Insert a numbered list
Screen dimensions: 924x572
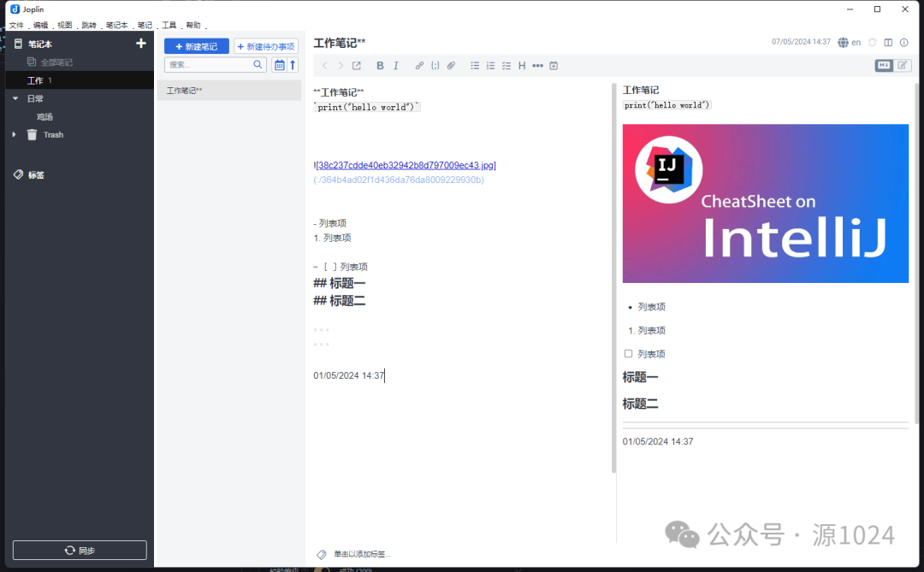490,65
